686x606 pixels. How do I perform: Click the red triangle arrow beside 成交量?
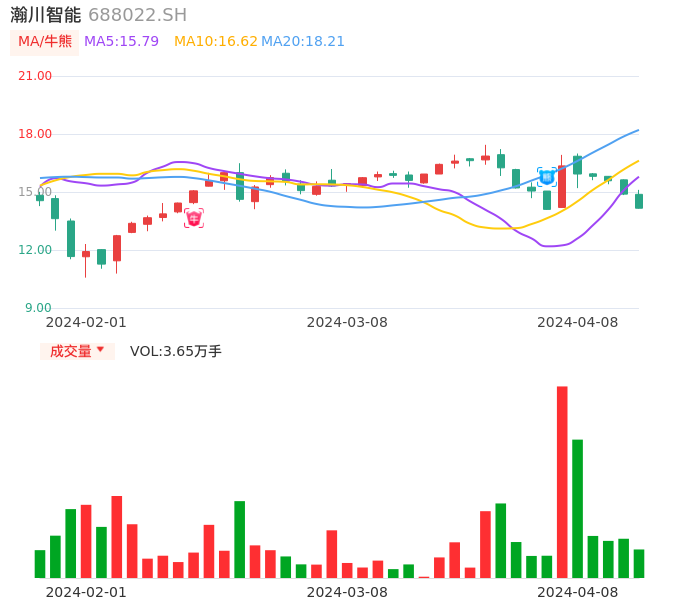101,351
